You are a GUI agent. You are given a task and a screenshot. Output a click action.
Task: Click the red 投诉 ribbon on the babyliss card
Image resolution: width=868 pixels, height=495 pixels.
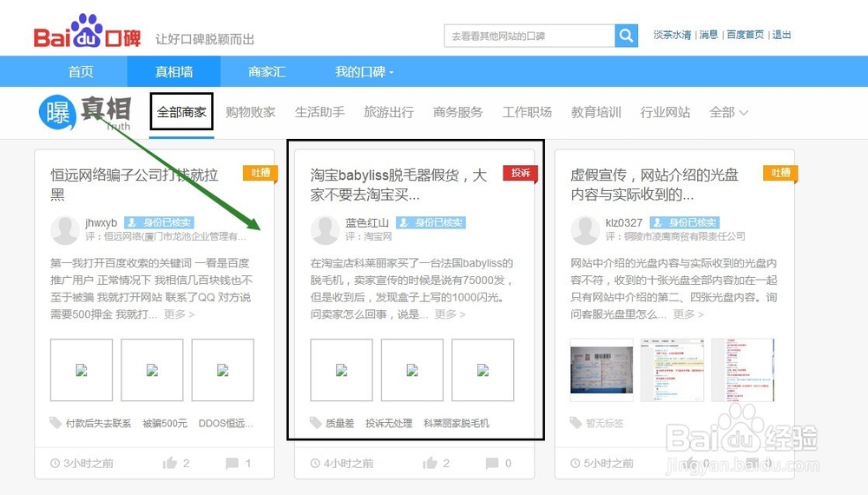click(x=520, y=174)
